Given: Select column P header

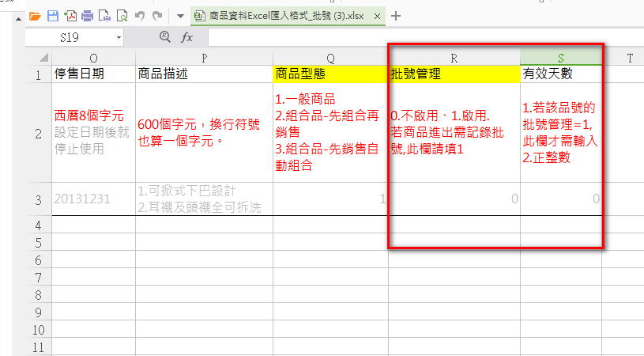Looking at the screenshot, I should pos(204,58).
